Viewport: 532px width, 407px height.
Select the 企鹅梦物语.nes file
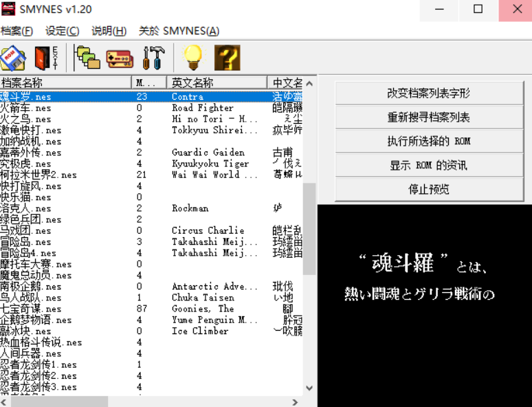(x=36, y=320)
